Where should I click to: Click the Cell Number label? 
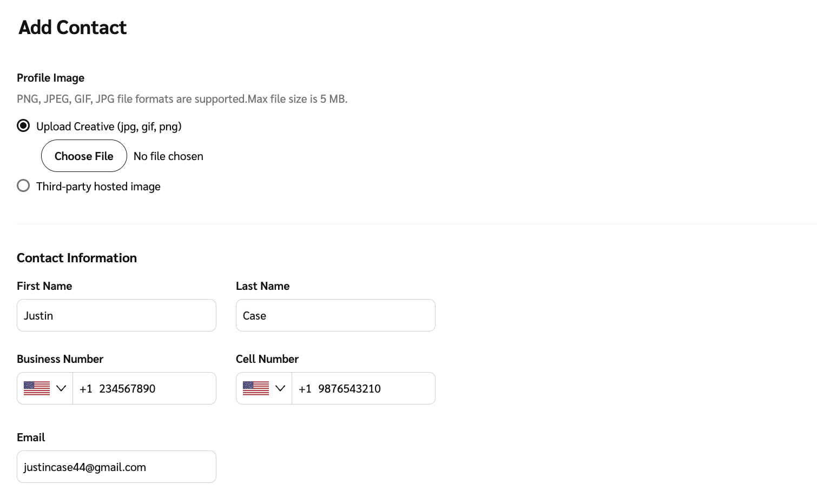coord(267,359)
